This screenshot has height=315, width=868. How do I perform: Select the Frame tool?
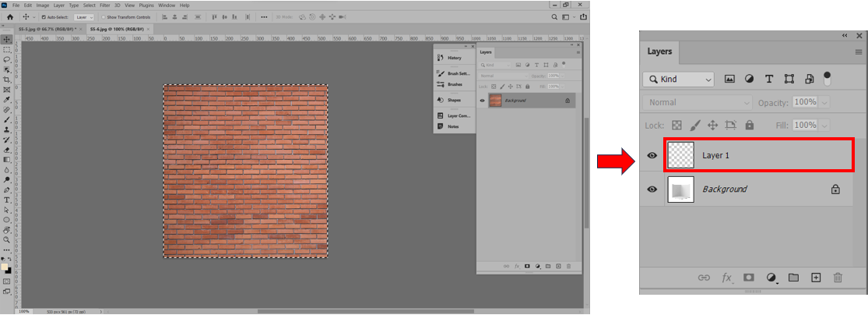[7, 90]
